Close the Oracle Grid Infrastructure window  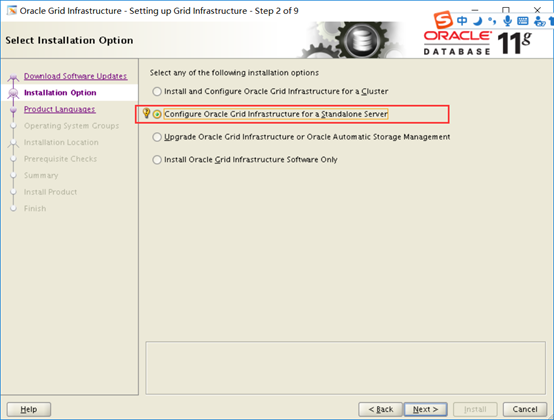coord(537,10)
